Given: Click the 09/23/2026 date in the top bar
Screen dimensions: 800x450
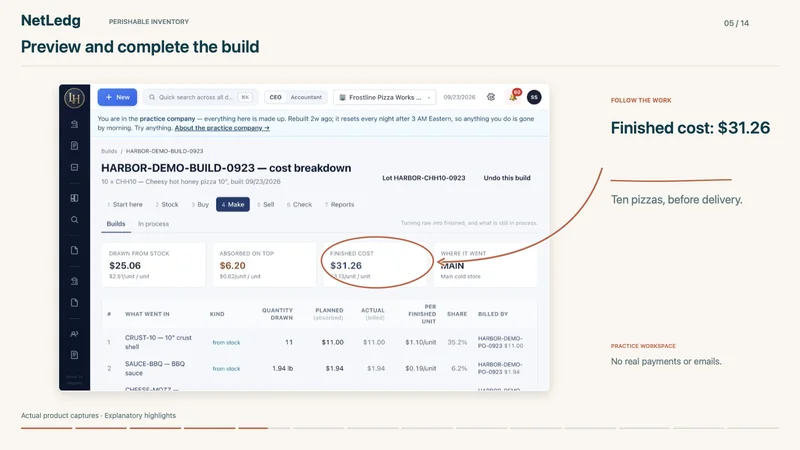Looking at the screenshot, I should [459, 97].
